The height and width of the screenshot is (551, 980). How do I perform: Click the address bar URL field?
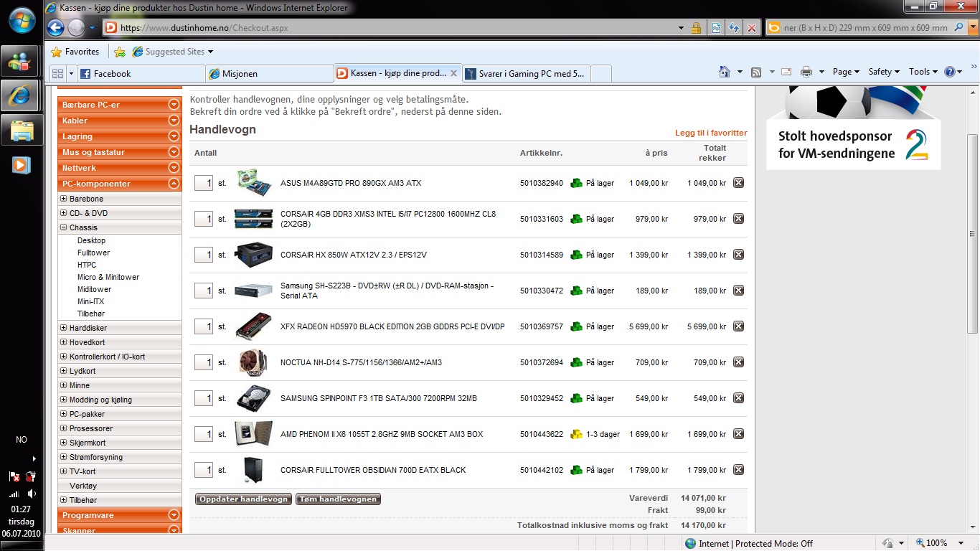[x=395, y=28]
